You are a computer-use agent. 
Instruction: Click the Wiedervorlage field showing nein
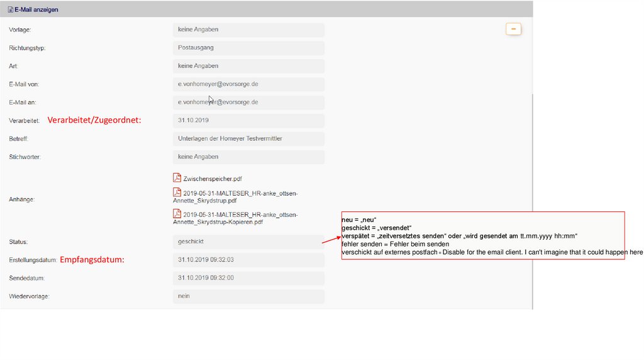(248, 296)
